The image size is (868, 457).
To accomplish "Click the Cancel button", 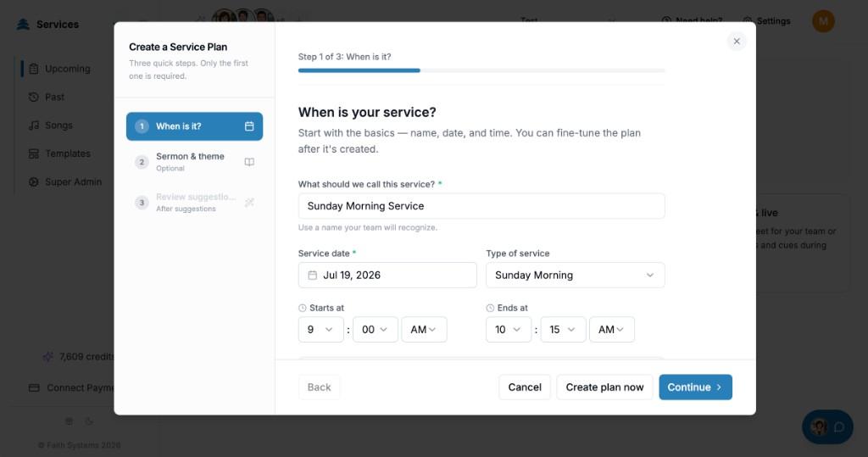I will coord(524,387).
